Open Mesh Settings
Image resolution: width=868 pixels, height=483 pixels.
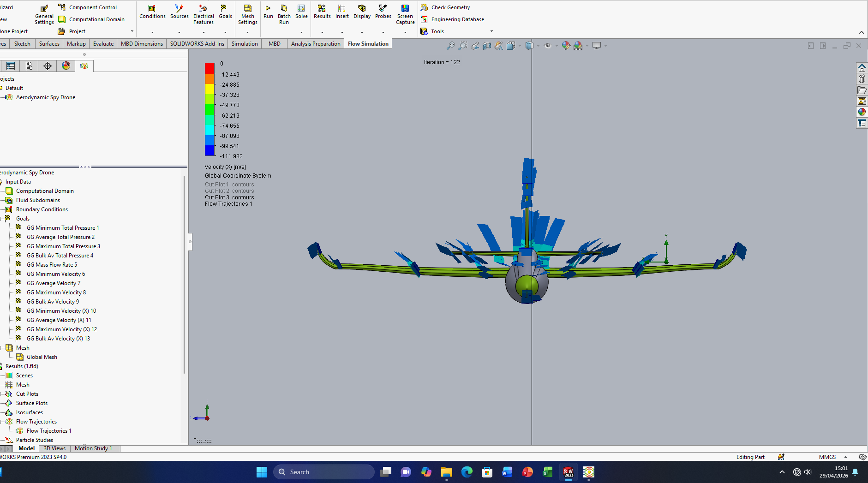(248, 14)
